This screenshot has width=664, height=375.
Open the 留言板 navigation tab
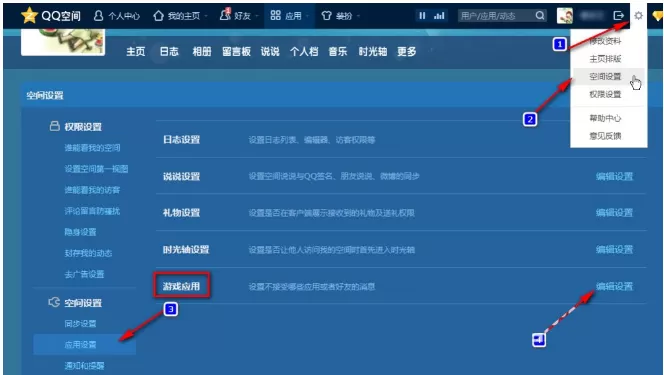coord(236,52)
